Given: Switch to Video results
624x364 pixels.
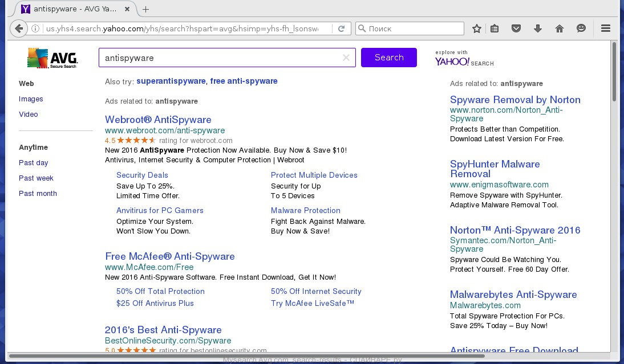Looking at the screenshot, I should pyautogui.click(x=29, y=114).
